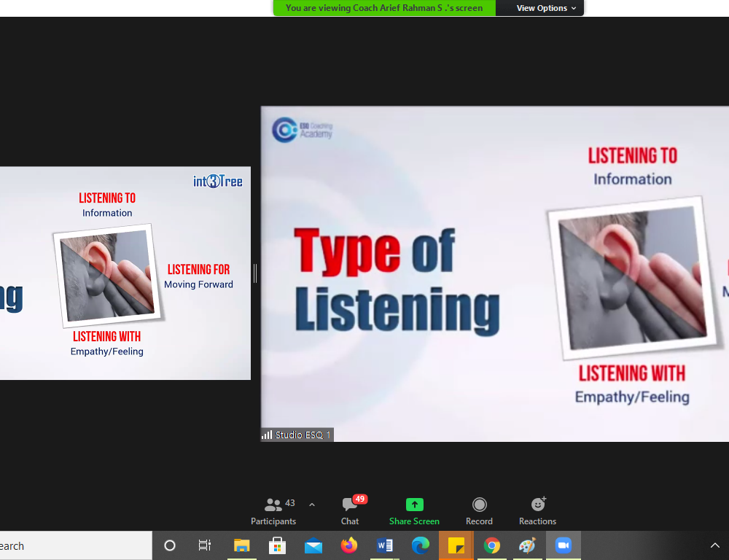This screenshot has height=560, width=729.
Task: Open the Mail app in the taskbar
Action: point(313,545)
